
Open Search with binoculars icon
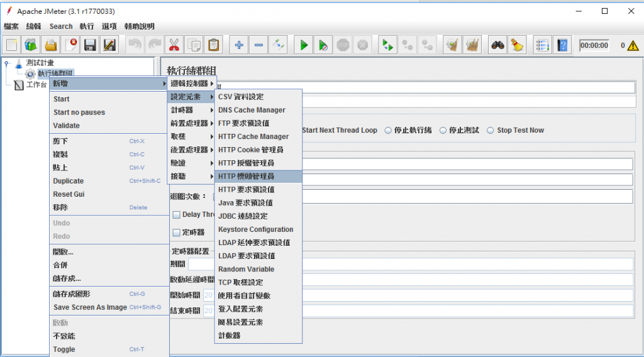point(497,45)
